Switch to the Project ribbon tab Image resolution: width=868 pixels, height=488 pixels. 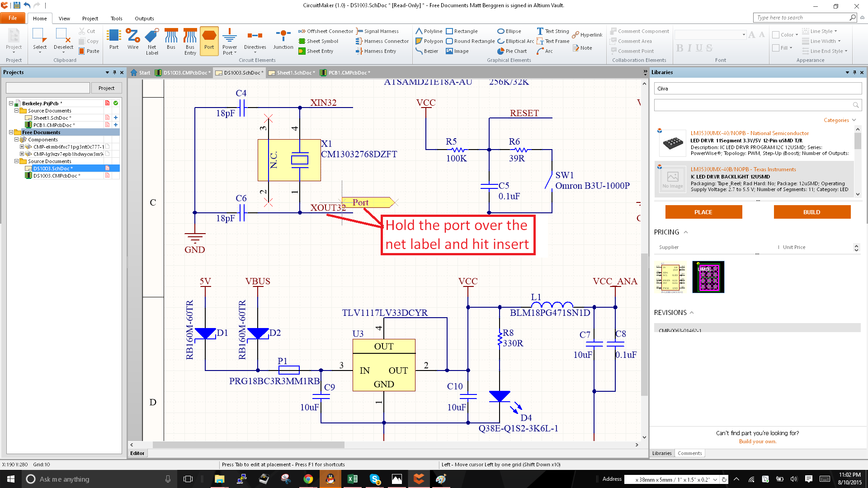[x=90, y=19]
